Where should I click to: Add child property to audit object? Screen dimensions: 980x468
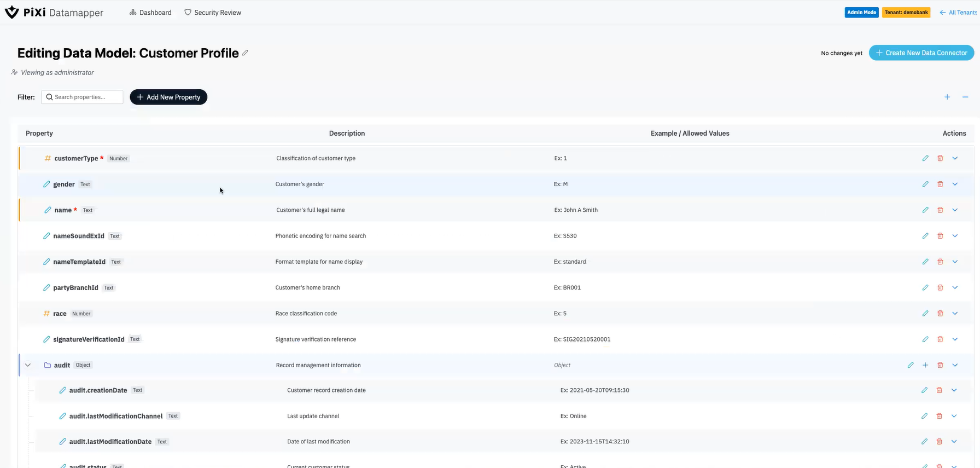click(925, 365)
